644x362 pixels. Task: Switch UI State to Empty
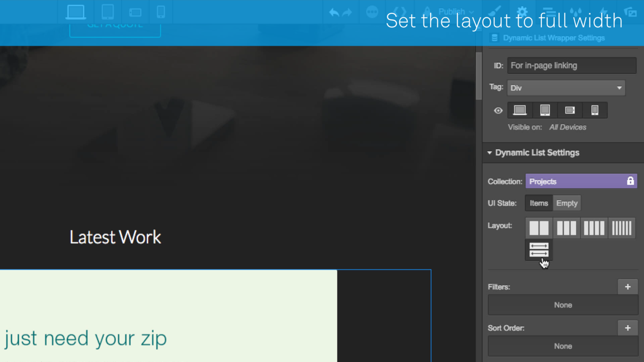567,203
